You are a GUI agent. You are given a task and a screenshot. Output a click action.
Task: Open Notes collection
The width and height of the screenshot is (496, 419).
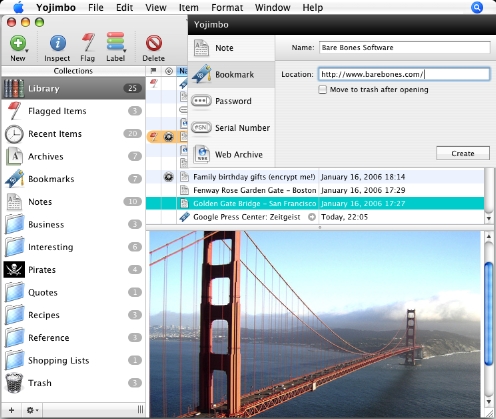(x=73, y=202)
